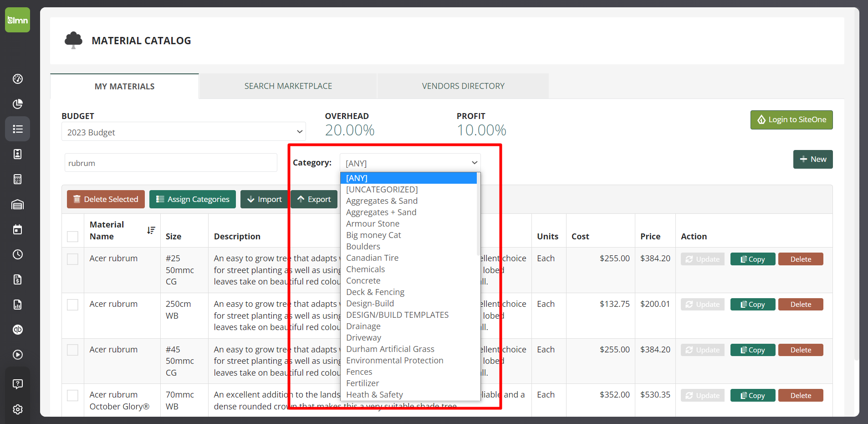Choose Design-Build category option

pyautogui.click(x=408, y=303)
